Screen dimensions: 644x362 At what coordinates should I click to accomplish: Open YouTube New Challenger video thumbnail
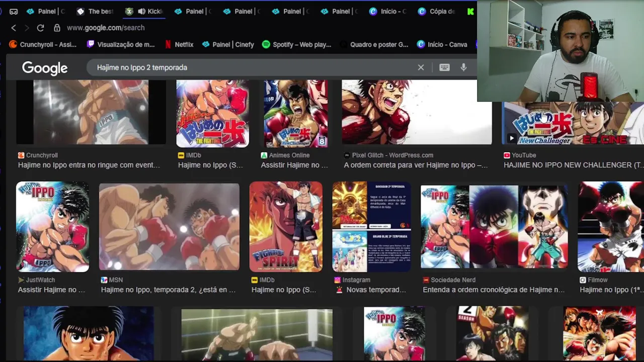(573, 123)
